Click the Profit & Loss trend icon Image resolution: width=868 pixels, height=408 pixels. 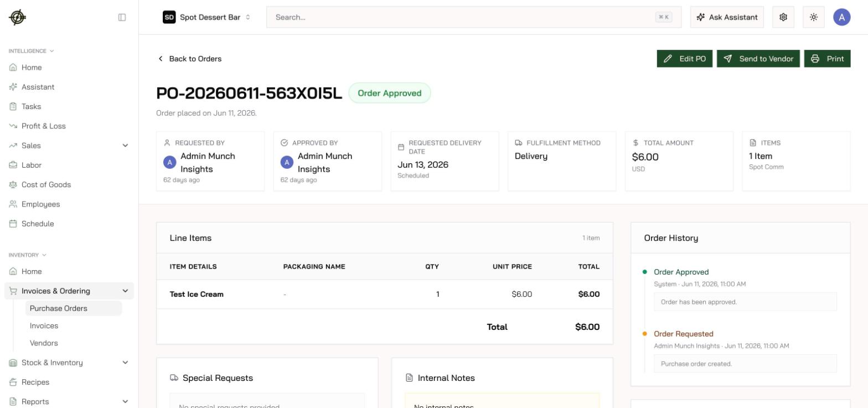point(13,126)
